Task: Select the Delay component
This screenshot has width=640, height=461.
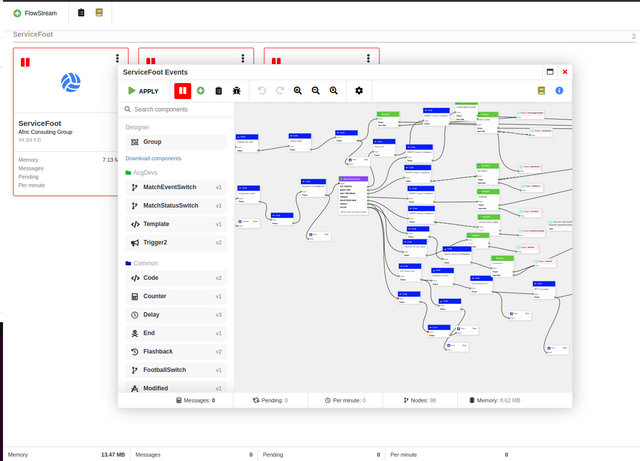Action: [x=176, y=315]
